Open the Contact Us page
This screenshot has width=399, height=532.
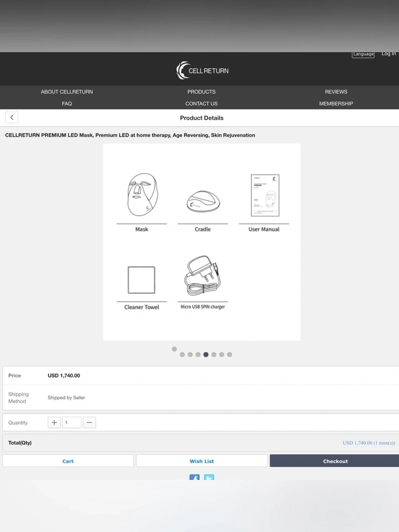pos(201,103)
